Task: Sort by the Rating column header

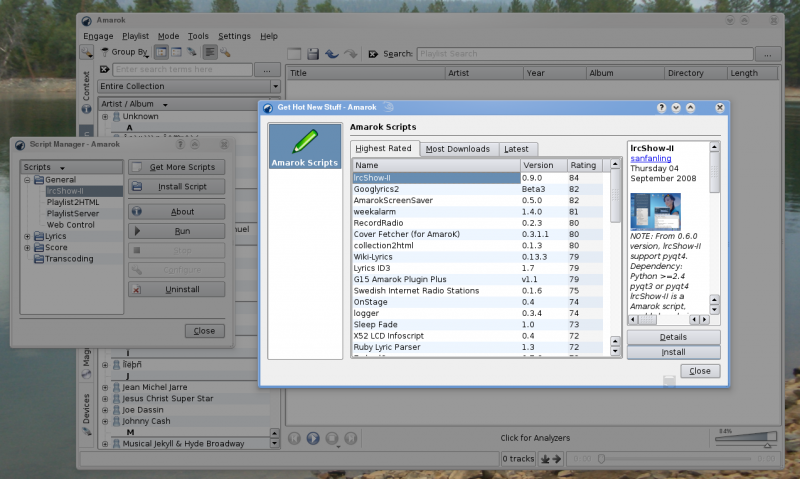Action: click(x=585, y=165)
